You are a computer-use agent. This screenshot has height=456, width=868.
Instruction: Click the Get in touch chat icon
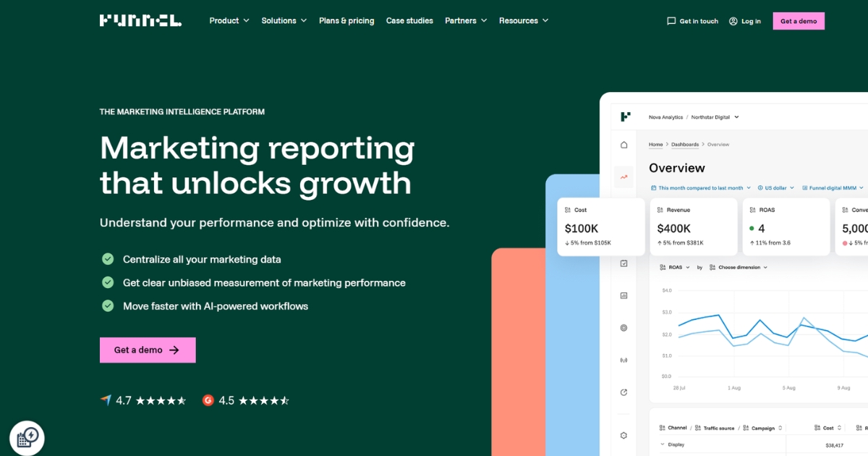[x=671, y=21]
